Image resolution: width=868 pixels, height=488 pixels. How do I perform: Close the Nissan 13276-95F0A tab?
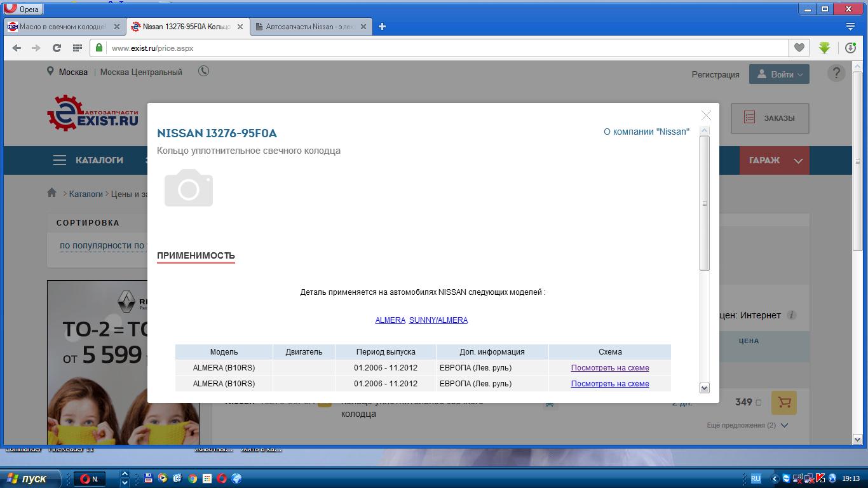pyautogui.click(x=240, y=27)
